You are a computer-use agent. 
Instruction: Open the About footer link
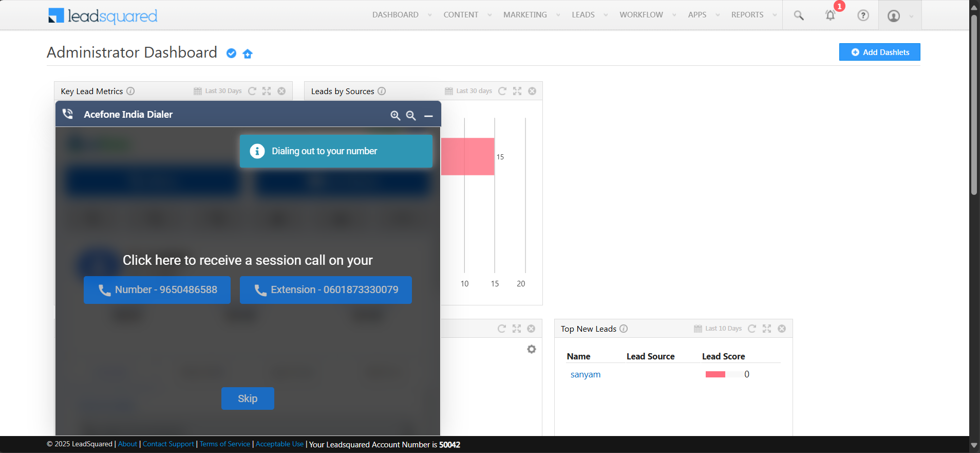[127, 444]
